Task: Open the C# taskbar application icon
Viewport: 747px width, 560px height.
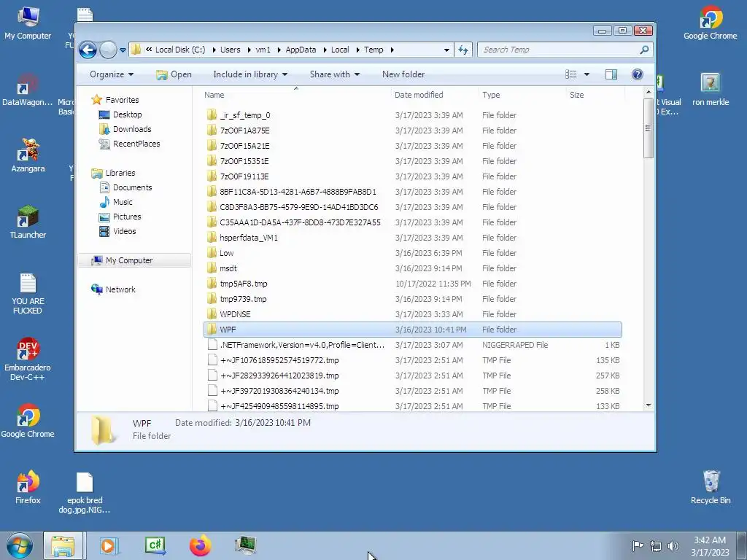Action: click(x=155, y=545)
